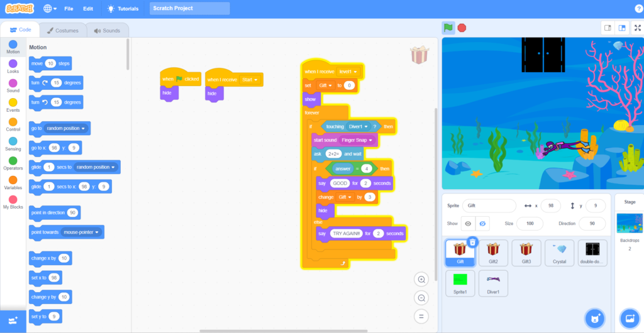Hide sprite using crossed-eye icon

[482, 224]
